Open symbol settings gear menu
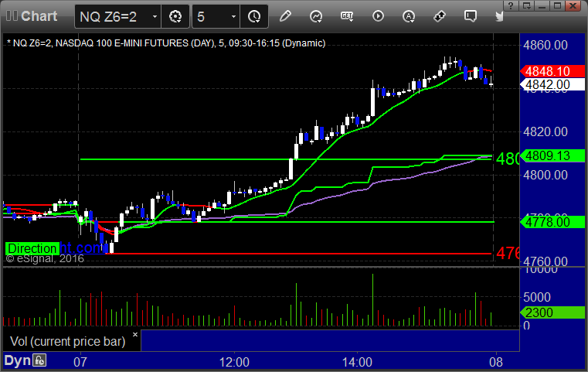 click(175, 16)
